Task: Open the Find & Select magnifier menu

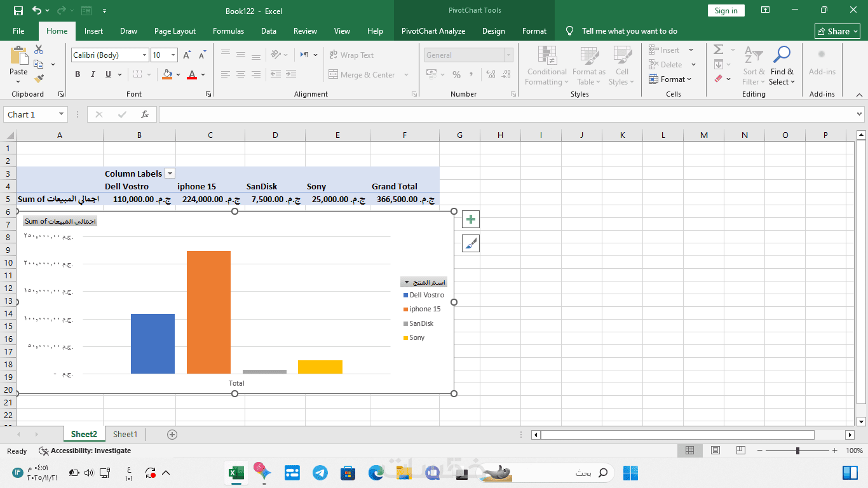Action: (782, 66)
